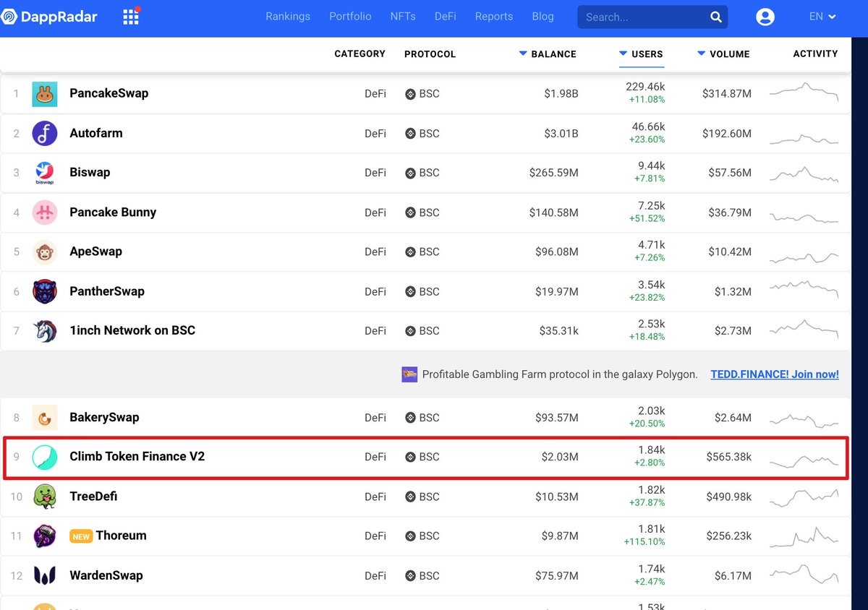
Task: Click the $75.97M balance for WardenSwap
Action: pyautogui.click(x=557, y=576)
